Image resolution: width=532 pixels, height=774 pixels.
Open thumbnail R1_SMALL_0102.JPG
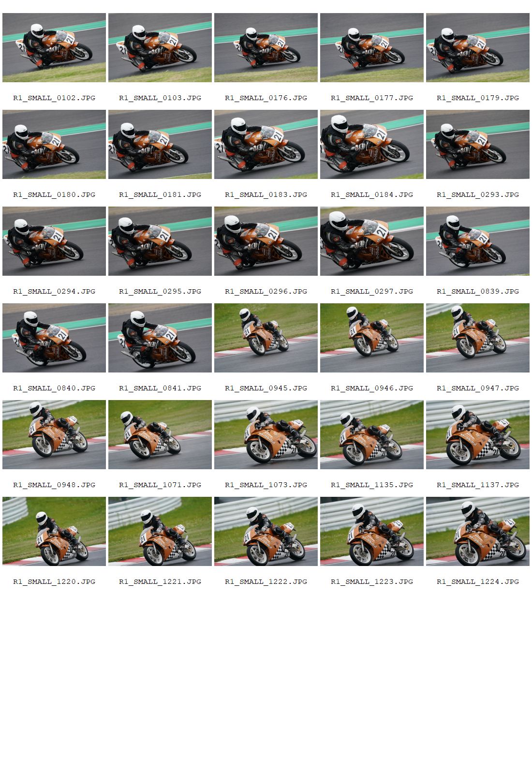[54, 47]
